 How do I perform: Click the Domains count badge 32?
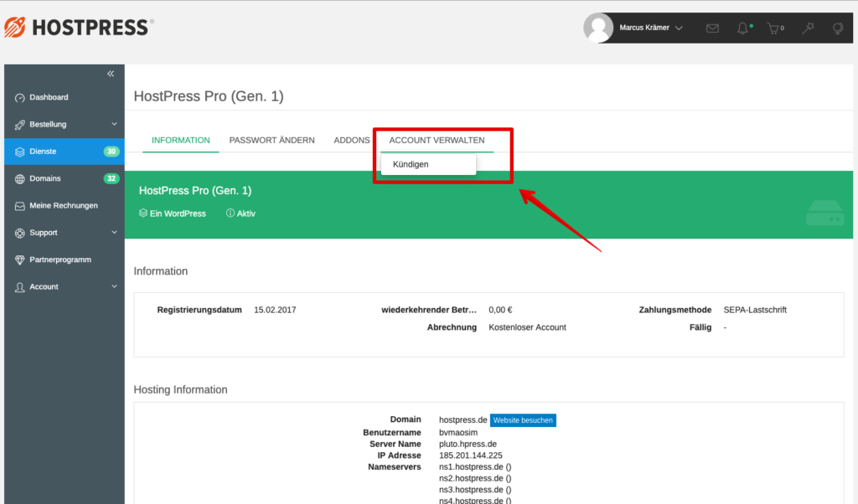coord(111,178)
